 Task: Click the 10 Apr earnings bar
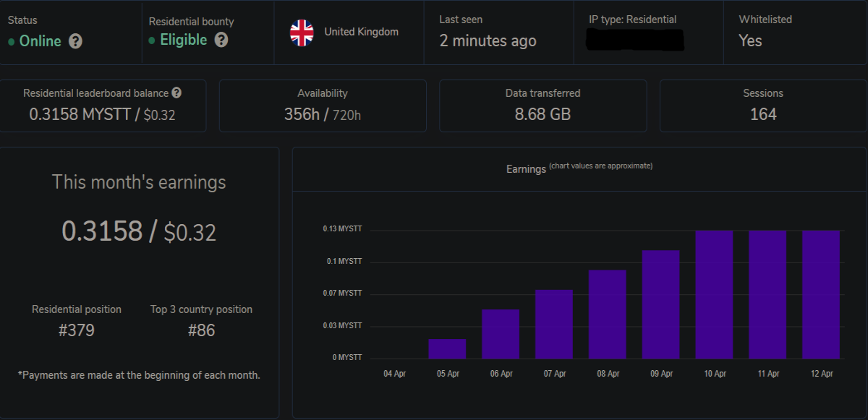point(715,295)
